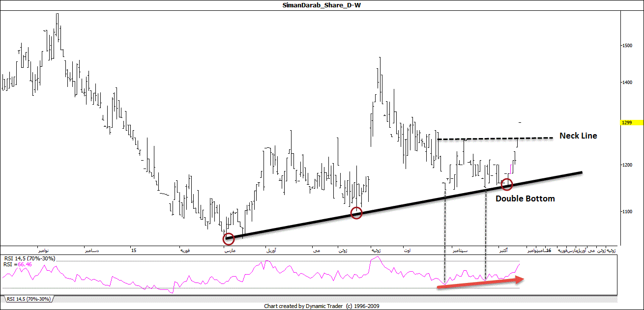Click the Dynamic Trader copyright footer text

tap(321, 306)
